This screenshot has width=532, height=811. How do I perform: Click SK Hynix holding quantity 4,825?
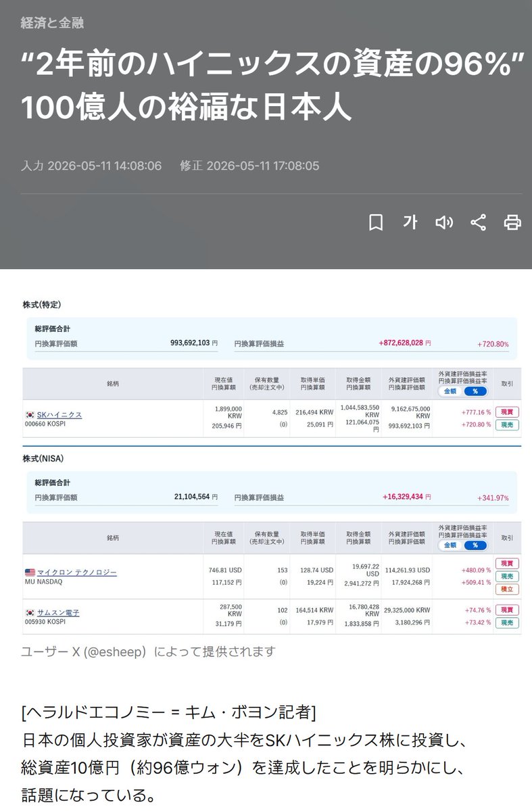pyautogui.click(x=279, y=412)
